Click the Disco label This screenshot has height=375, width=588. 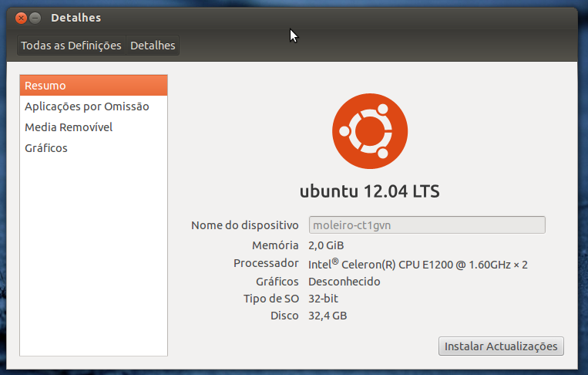pyautogui.click(x=284, y=316)
